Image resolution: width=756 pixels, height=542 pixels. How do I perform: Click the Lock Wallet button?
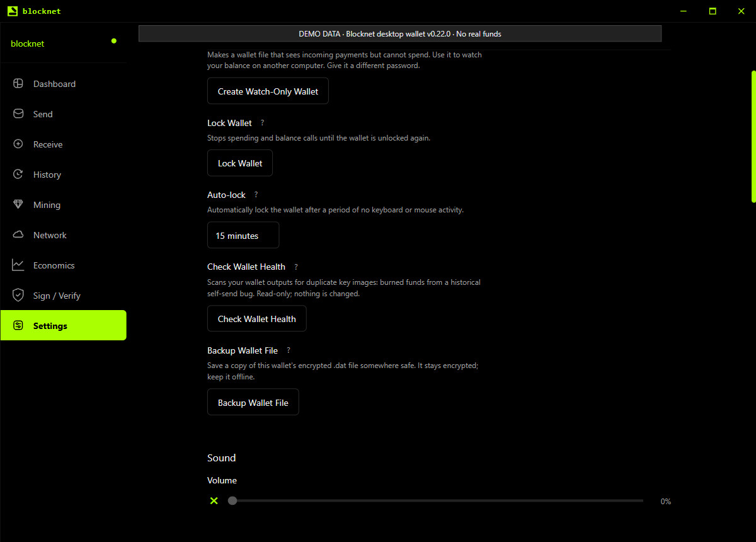click(240, 163)
